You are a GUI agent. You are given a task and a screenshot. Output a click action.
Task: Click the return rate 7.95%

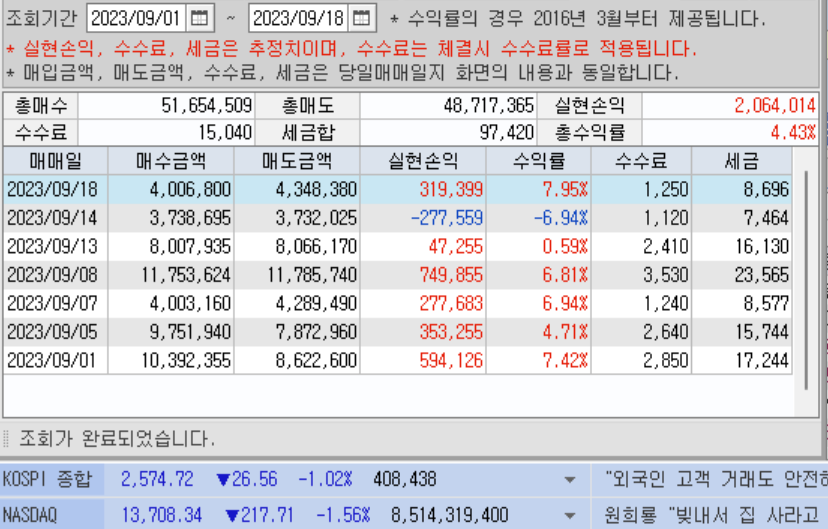click(x=565, y=190)
